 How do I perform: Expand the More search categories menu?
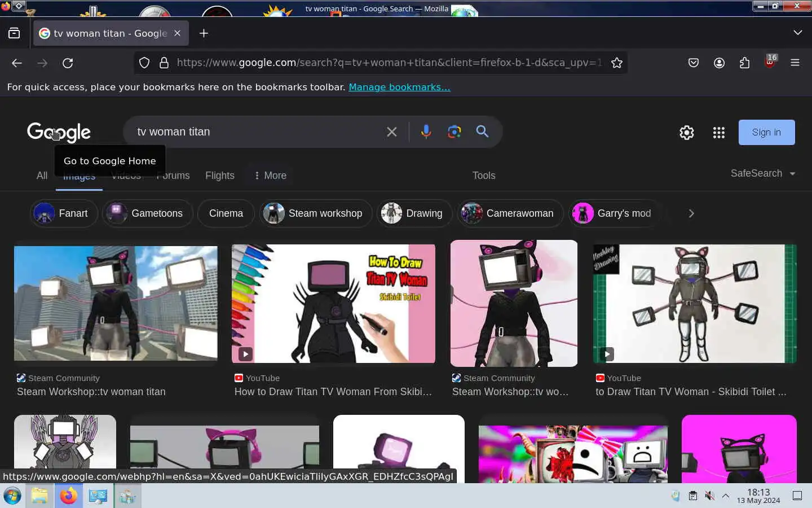pos(270,176)
